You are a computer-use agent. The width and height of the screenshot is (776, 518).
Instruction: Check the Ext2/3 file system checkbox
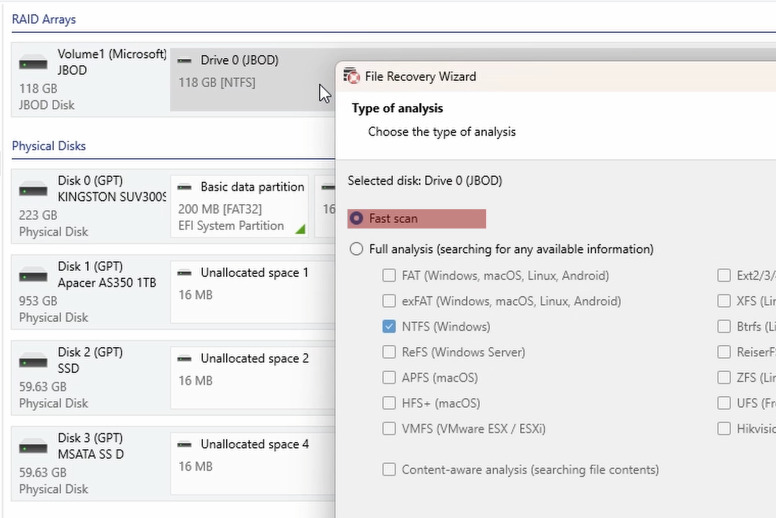point(724,275)
